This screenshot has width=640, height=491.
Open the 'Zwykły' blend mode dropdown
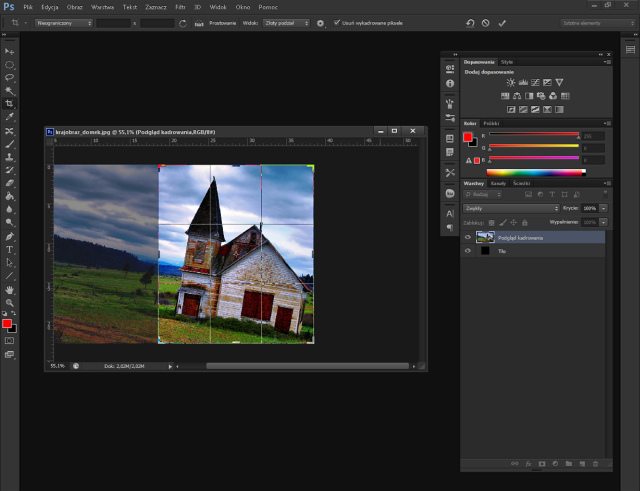click(511, 208)
